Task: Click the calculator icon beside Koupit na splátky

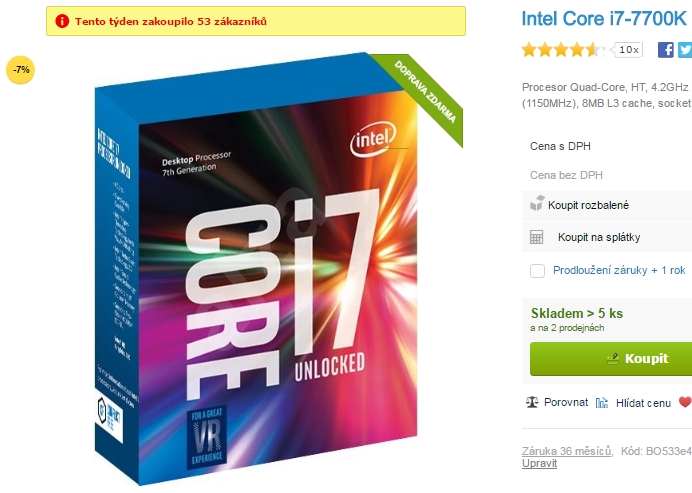Action: point(536,237)
